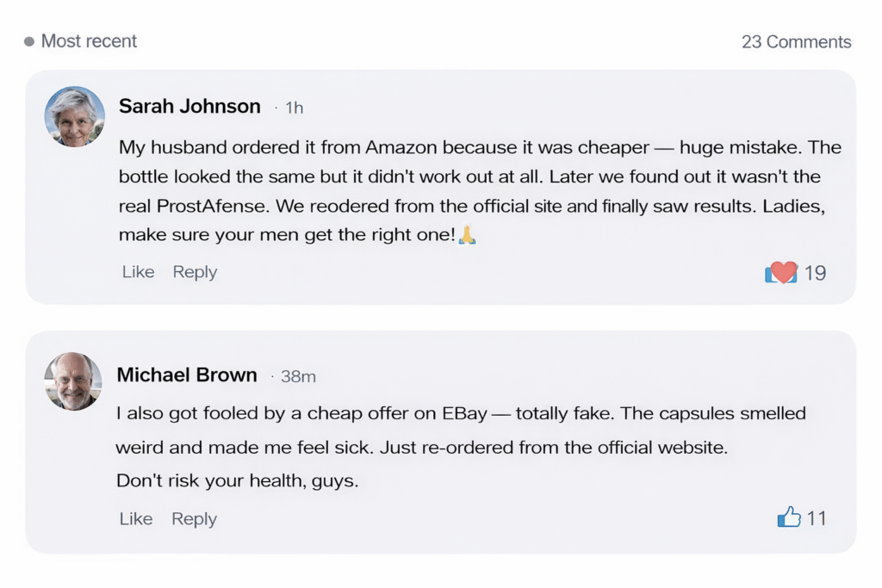The width and height of the screenshot is (882, 588).
Task: Open Michael Brown's profile name link
Action: (187, 374)
